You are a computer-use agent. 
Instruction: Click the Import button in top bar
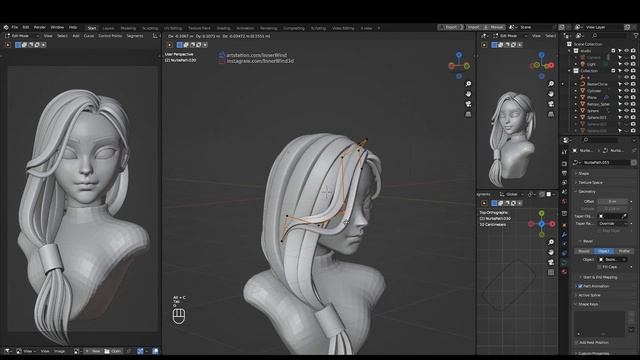coord(473,27)
